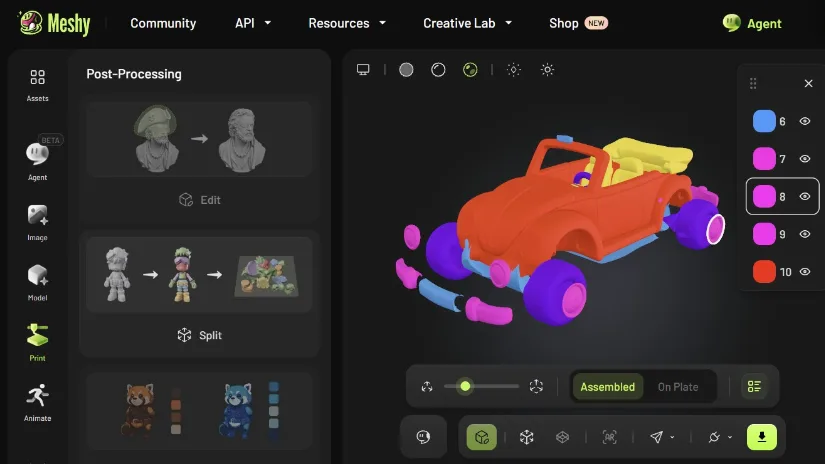Click the highlighted green cube edit tool
The height and width of the screenshot is (464, 825).
click(x=481, y=437)
